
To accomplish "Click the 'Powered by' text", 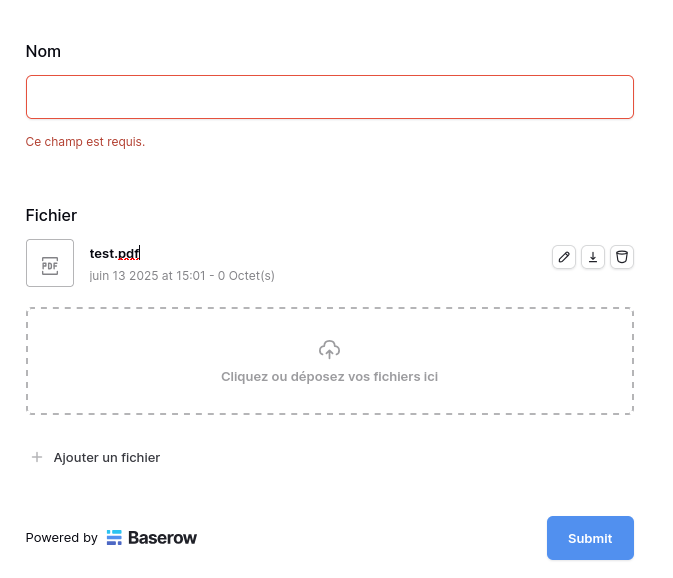I will pos(62,538).
